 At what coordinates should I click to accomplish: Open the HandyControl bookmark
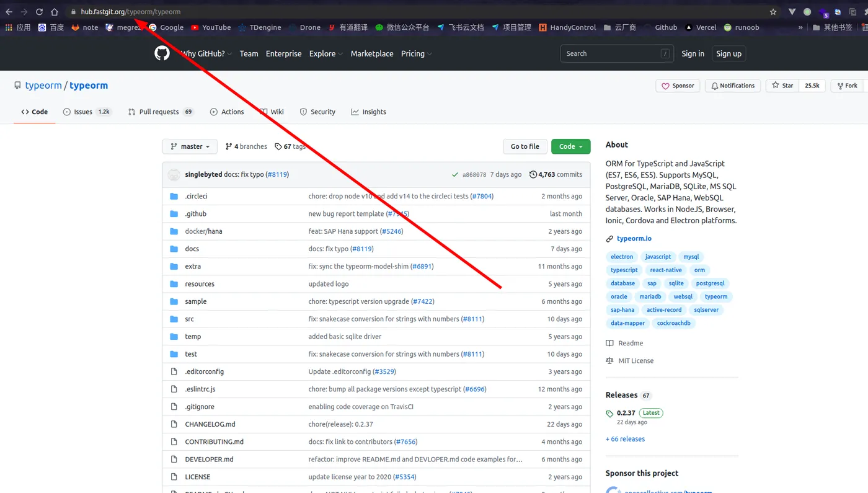(567, 27)
